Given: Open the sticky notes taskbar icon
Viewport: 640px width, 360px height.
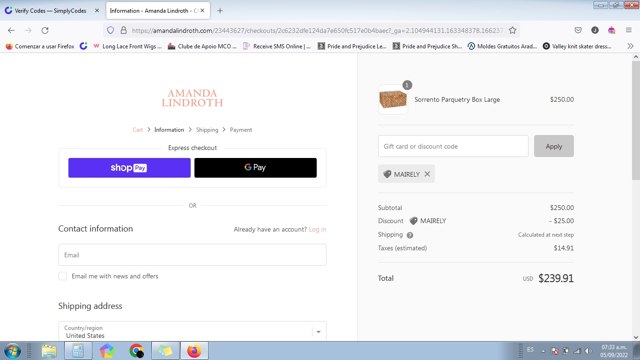Looking at the screenshot, I should (165, 351).
